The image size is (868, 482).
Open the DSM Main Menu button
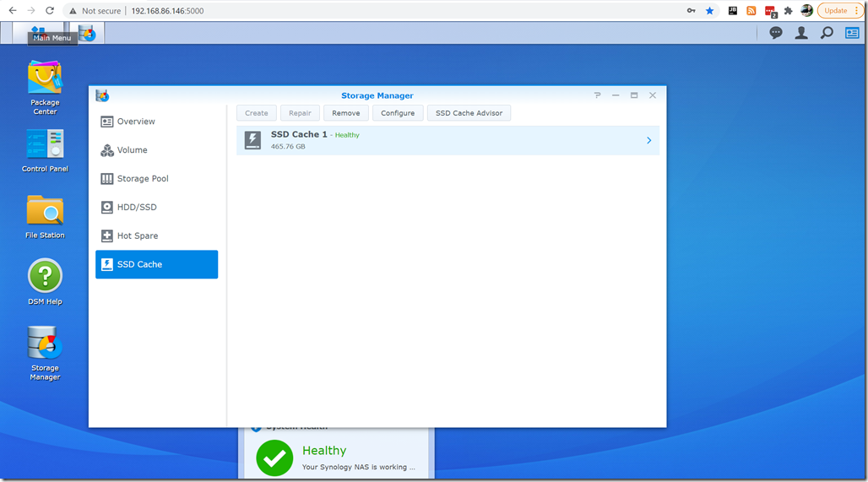(x=38, y=33)
